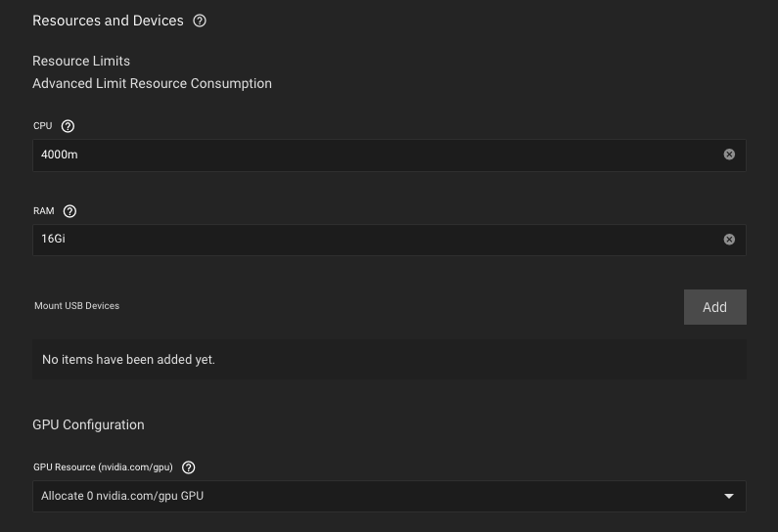Image resolution: width=778 pixels, height=532 pixels.
Task: Focus the CPU field showing 4000m
Action: pyautogui.click(x=372, y=155)
